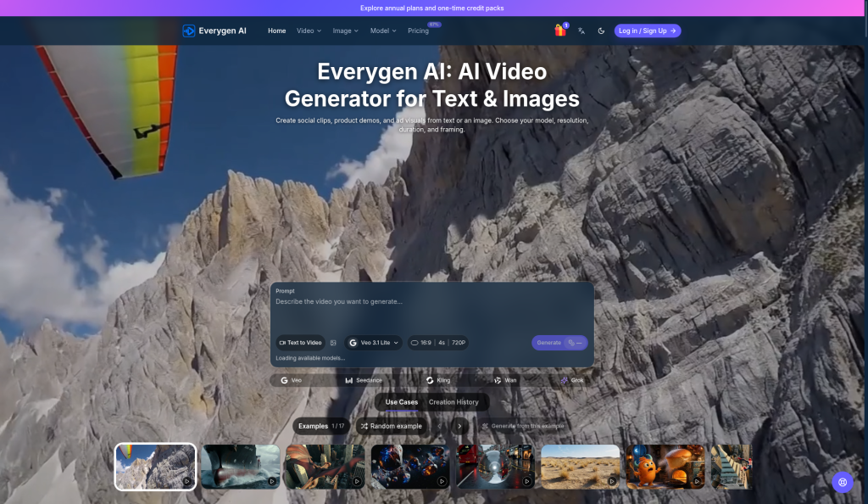
Task: Expand the Image menu dropdown
Action: coord(346,31)
